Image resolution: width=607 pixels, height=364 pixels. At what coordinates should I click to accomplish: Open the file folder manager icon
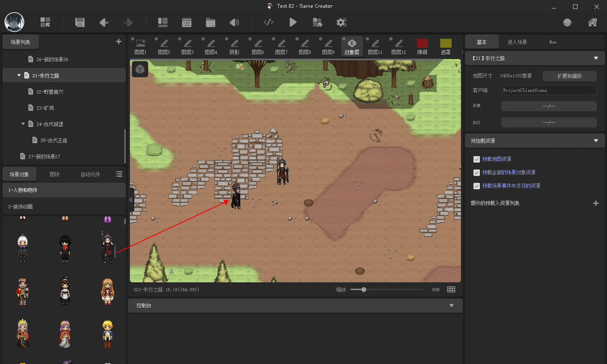click(x=210, y=22)
